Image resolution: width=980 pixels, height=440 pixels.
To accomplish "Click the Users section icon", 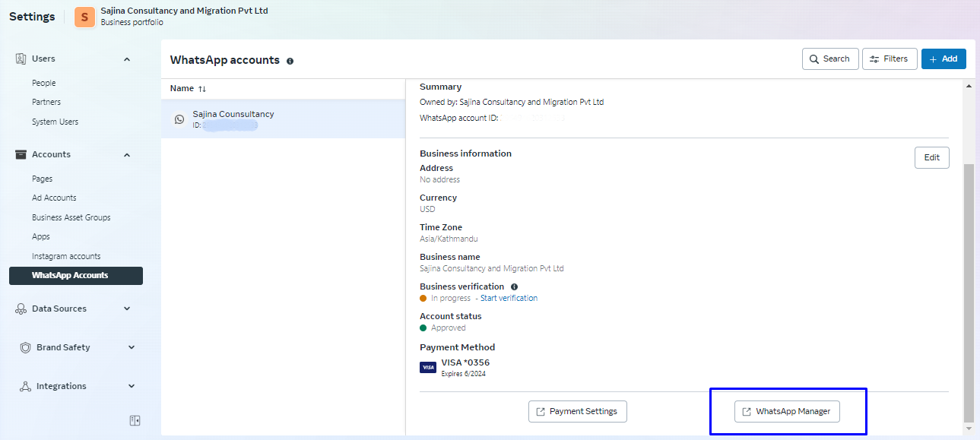I will pos(21,59).
